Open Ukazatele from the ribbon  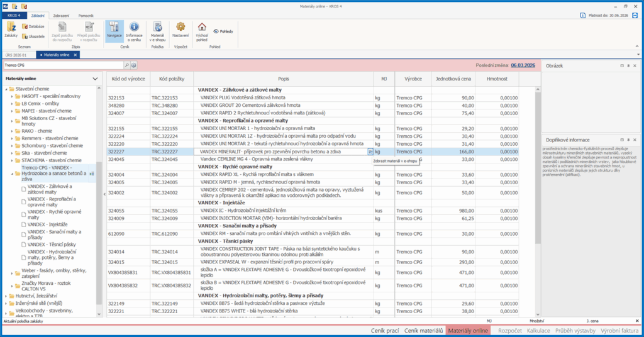coord(33,36)
